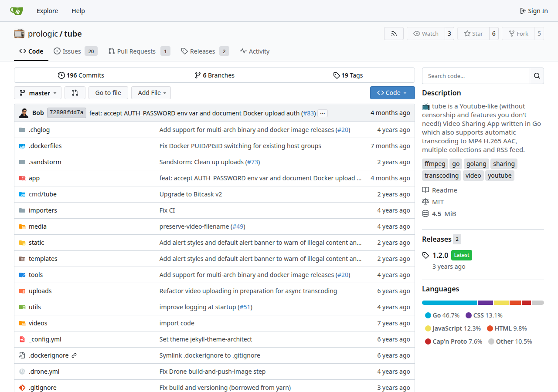The height and width of the screenshot is (392, 558).
Task: Click the uploads folder icon
Action: tap(22, 291)
